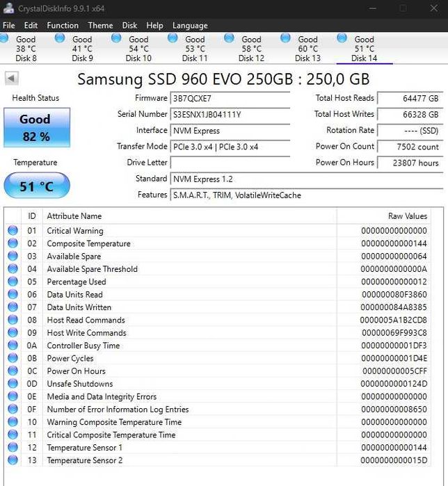Open the Function menu
This screenshot has width=448, height=486.
[x=63, y=26]
